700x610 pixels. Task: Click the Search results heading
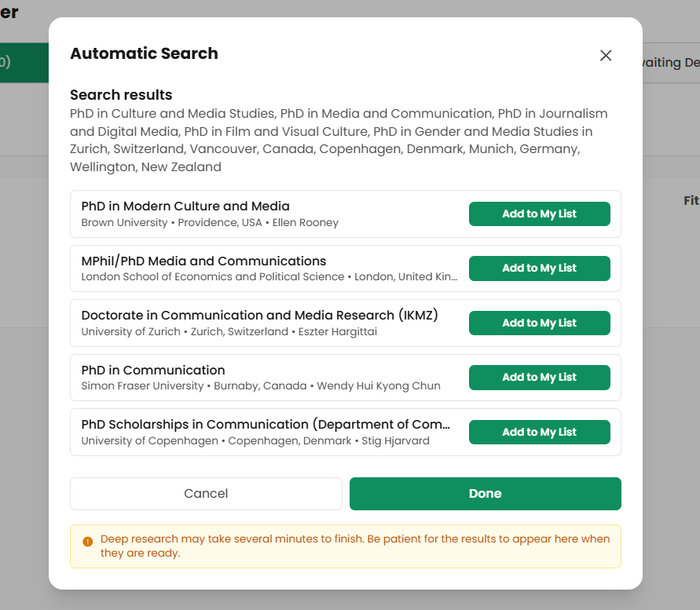pyautogui.click(x=121, y=95)
